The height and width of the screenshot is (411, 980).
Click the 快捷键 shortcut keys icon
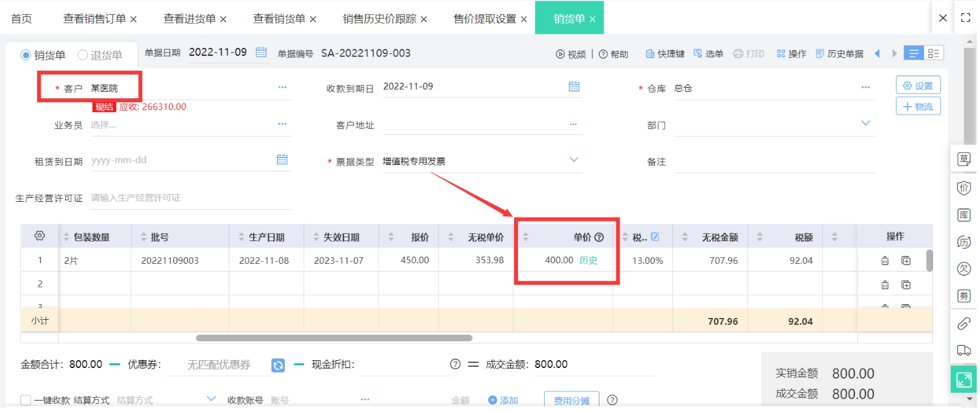point(650,54)
